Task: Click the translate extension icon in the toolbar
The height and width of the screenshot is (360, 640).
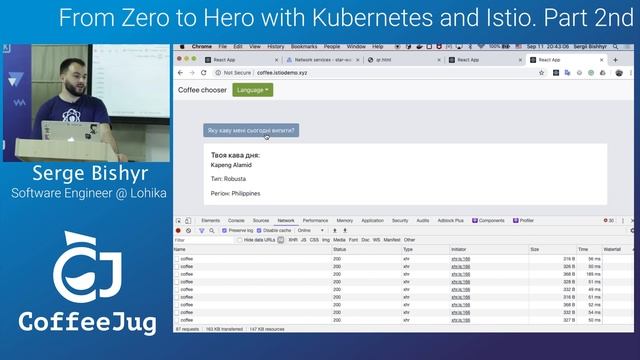Action: coord(567,73)
